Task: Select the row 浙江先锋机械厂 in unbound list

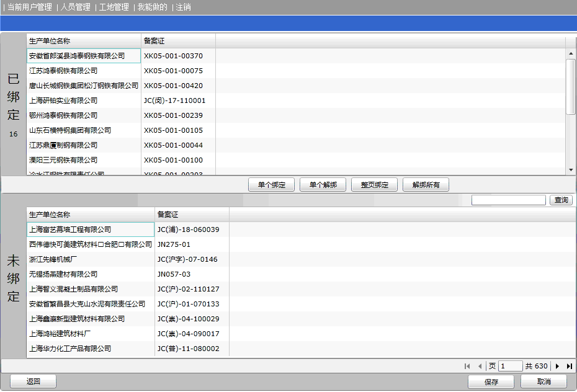Action: tap(90, 259)
